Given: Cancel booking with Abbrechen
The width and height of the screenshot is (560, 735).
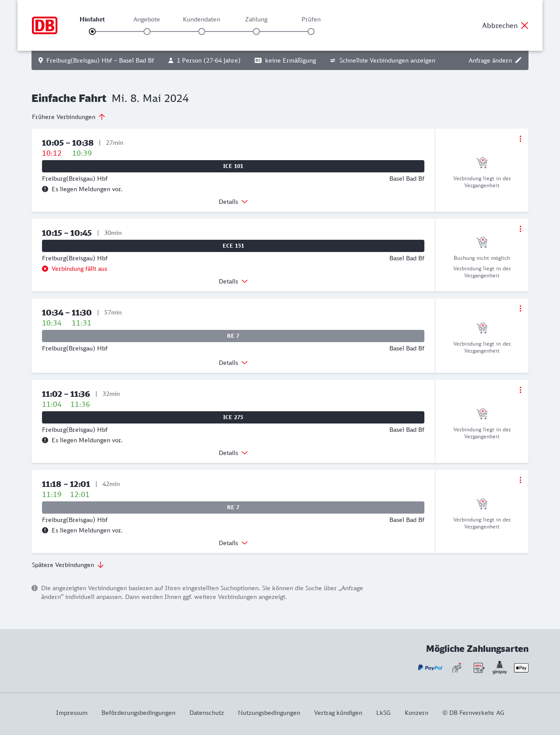Looking at the screenshot, I should click(x=505, y=25).
